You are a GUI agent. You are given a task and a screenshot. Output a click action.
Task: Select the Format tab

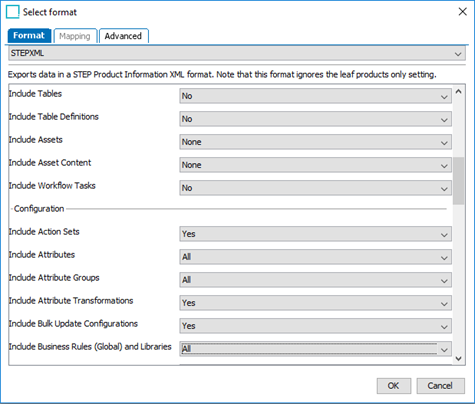(29, 35)
